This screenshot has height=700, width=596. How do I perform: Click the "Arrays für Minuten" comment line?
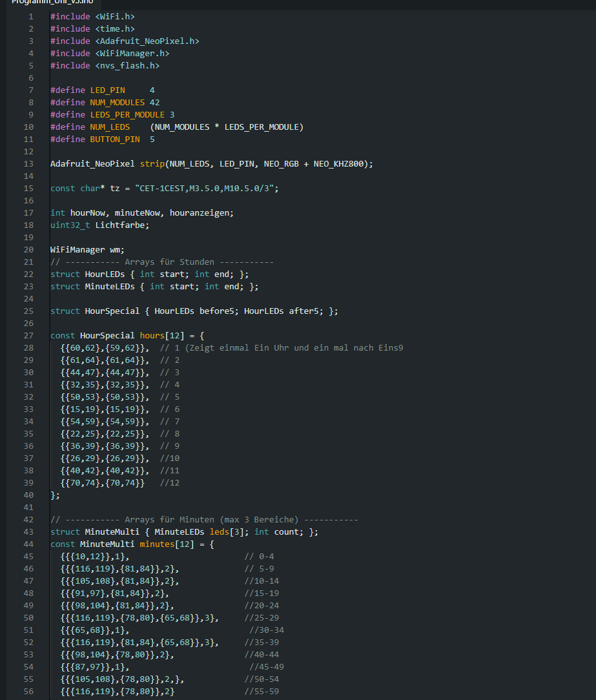[204, 520]
